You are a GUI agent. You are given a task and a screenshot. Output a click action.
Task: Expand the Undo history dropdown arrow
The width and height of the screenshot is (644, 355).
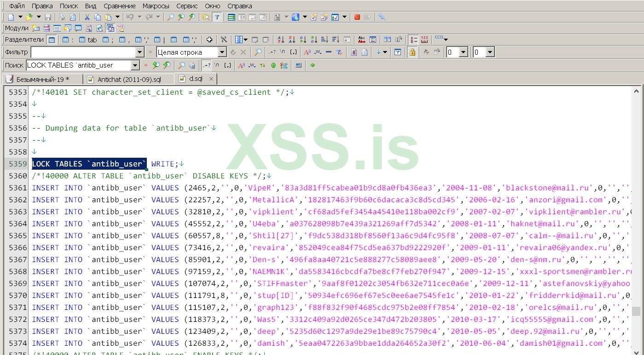(139, 17)
